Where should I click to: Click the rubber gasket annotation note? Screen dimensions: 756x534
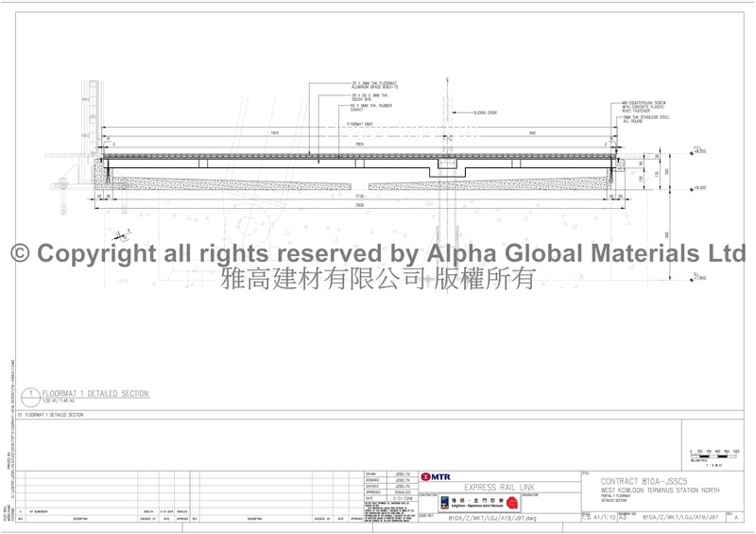tap(352, 108)
